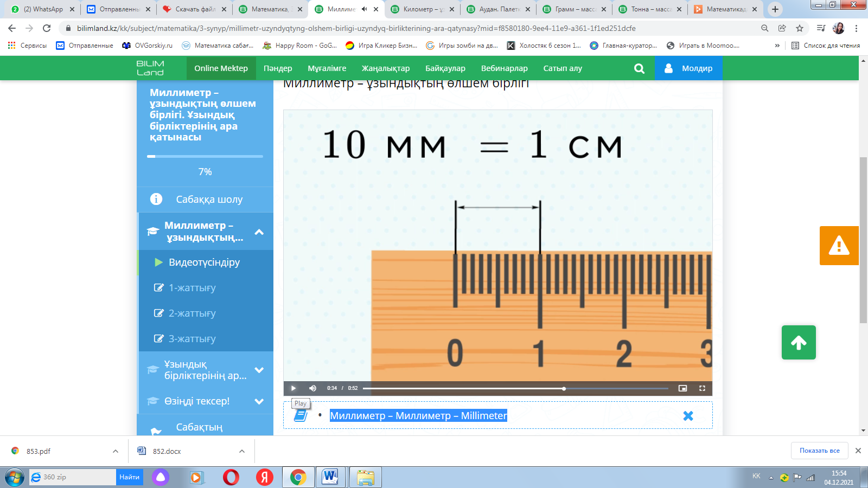This screenshot has width=868, height=488.
Task: Open the Байқаулар menu item
Action: pos(445,68)
